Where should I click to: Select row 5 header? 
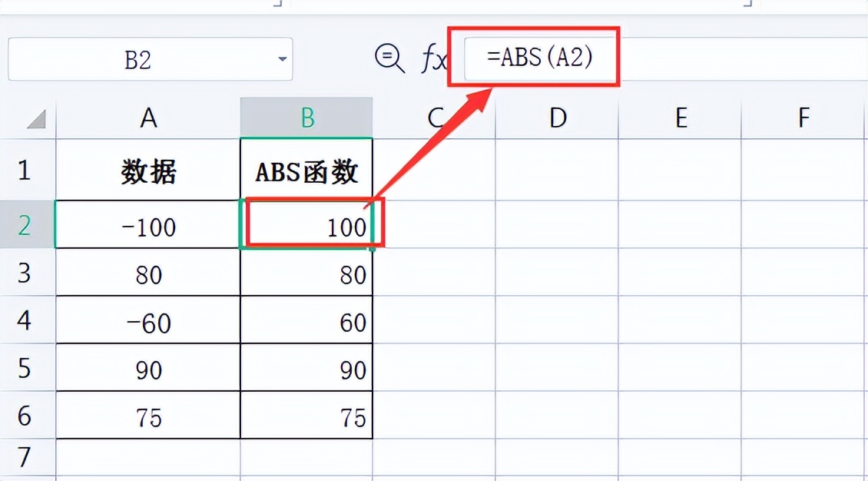(x=25, y=367)
